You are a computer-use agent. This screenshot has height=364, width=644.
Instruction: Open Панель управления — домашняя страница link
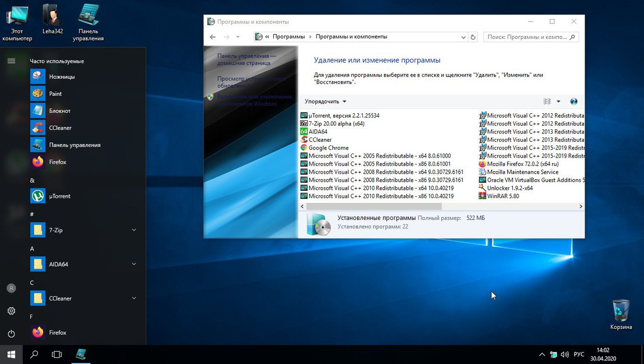[247, 59]
